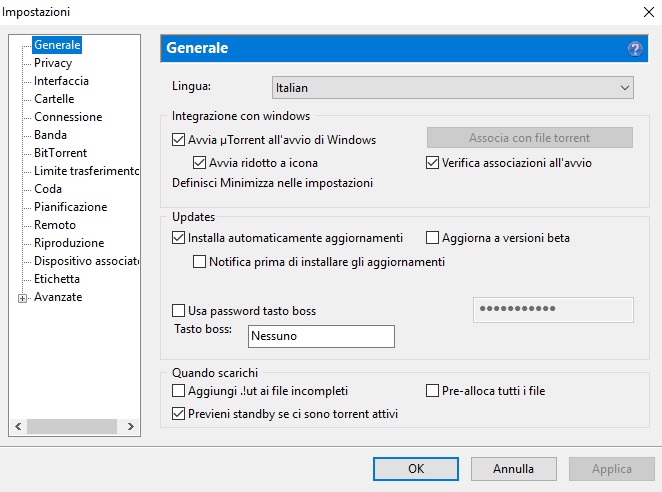Go to Cartelle settings
Image resolution: width=662 pixels, height=492 pixels.
tap(54, 99)
